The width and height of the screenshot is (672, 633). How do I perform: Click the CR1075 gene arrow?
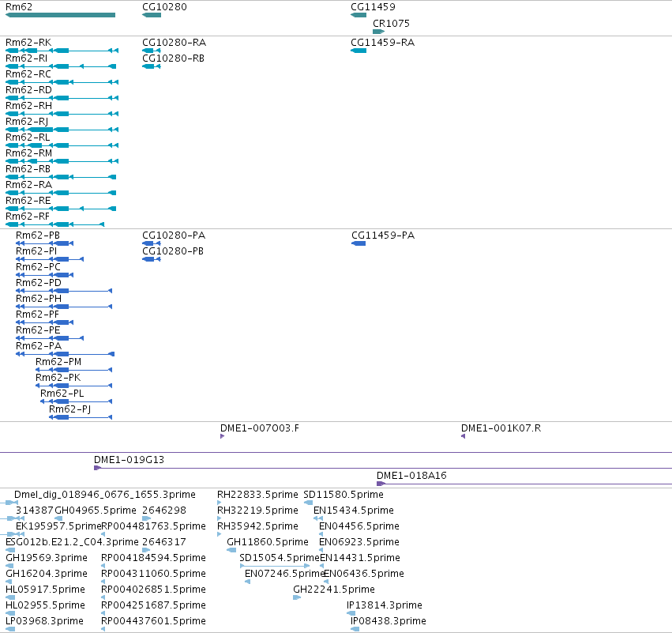click(x=379, y=32)
